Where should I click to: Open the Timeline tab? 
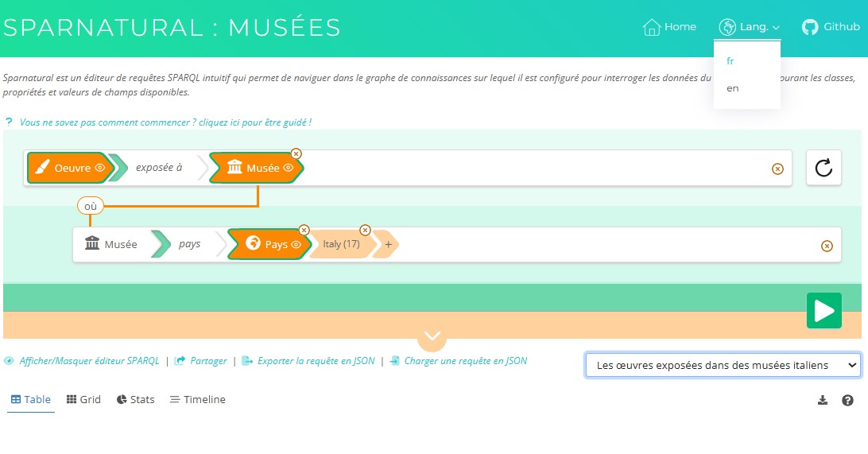(x=198, y=399)
